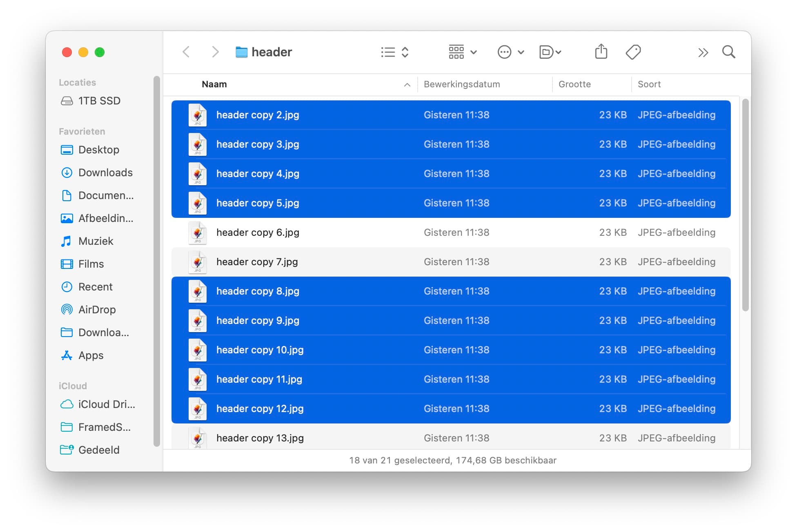797x532 pixels.
Task: Select file header copy 9.jpg
Action: tap(451, 321)
